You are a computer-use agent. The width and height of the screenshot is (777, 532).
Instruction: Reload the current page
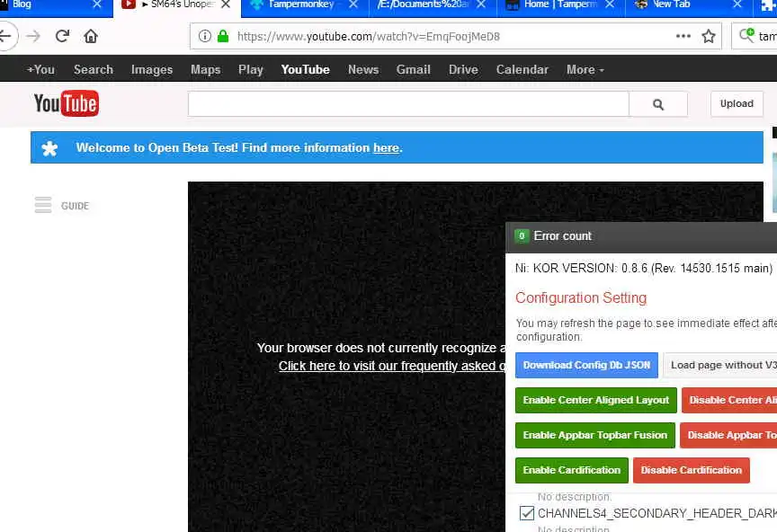(x=62, y=36)
